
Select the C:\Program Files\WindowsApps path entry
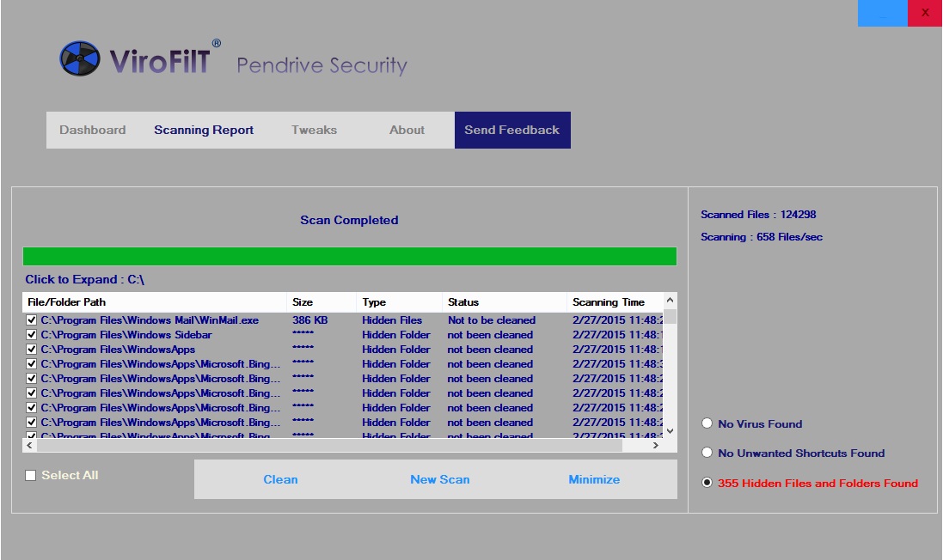coord(118,349)
